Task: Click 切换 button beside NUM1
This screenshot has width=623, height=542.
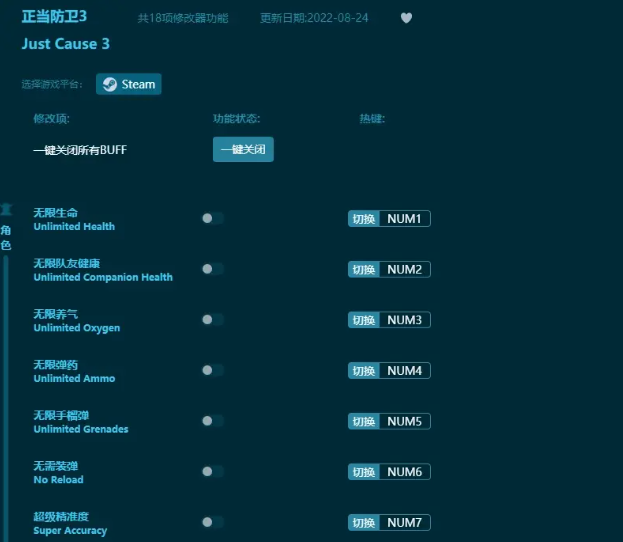Action: [364, 219]
